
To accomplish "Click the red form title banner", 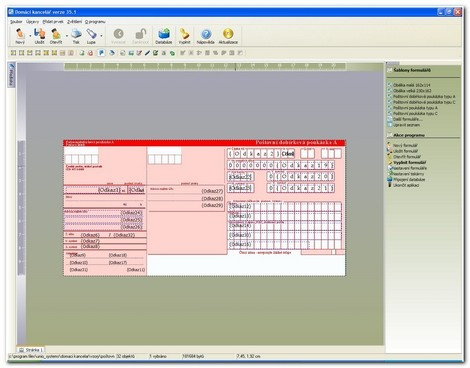I will click(204, 143).
